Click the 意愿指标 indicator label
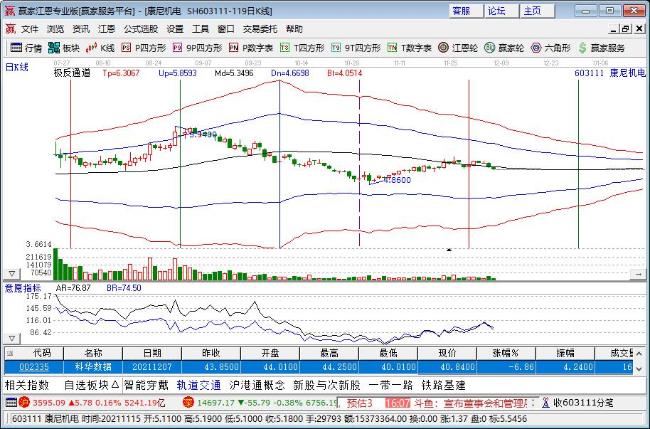650x429 pixels. pos(23,288)
